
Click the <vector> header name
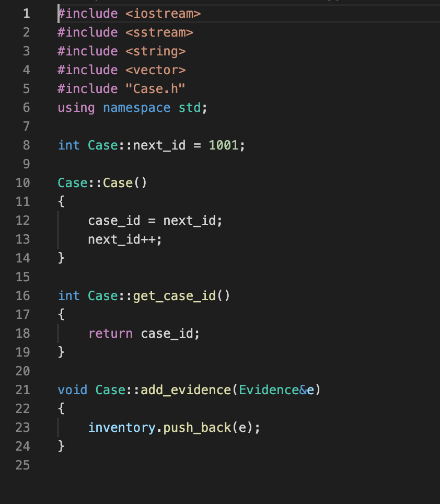pyautogui.click(x=155, y=70)
